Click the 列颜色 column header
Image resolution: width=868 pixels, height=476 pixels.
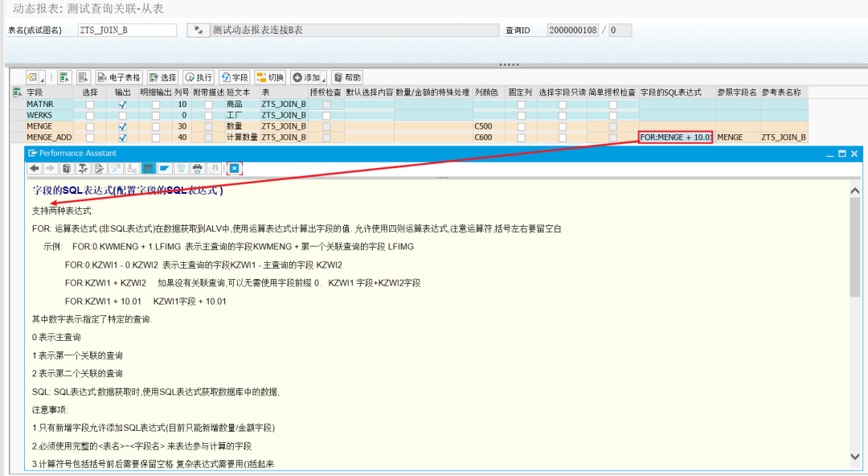[x=489, y=92]
